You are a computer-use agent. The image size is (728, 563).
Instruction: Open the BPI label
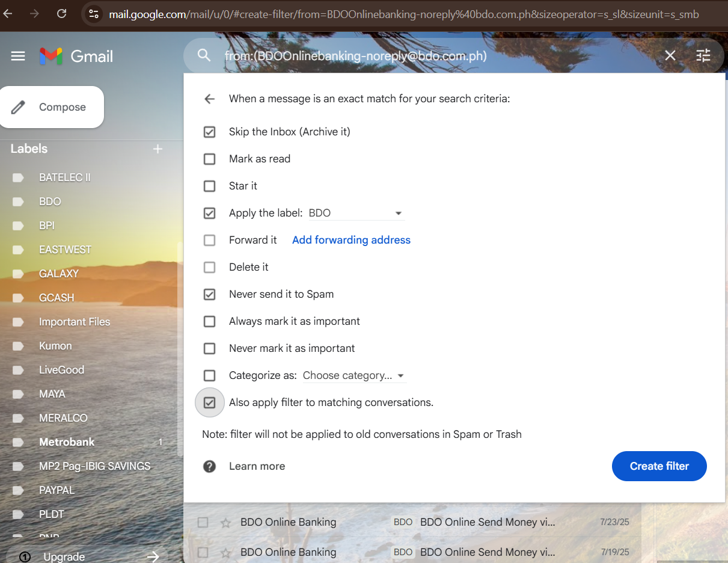click(47, 226)
